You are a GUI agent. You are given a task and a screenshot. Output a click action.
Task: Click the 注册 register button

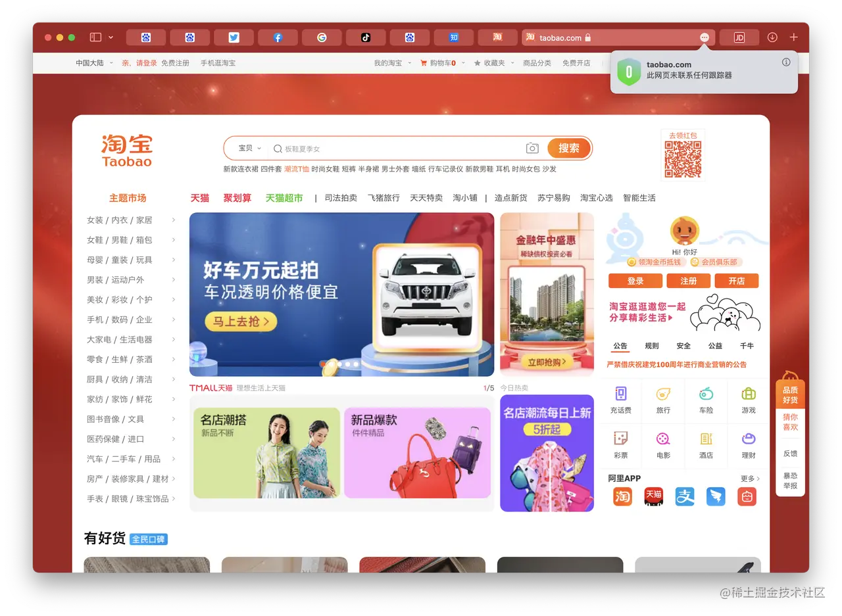(x=689, y=281)
